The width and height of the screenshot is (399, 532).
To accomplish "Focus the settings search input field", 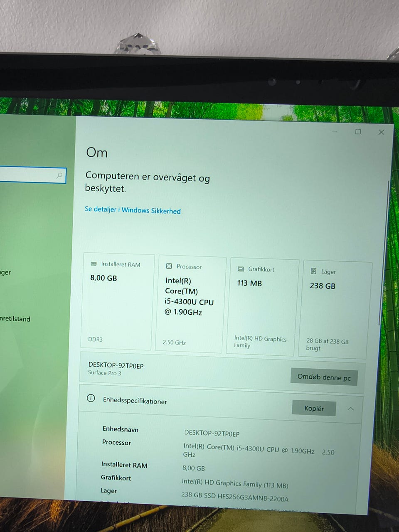I will [x=32, y=175].
